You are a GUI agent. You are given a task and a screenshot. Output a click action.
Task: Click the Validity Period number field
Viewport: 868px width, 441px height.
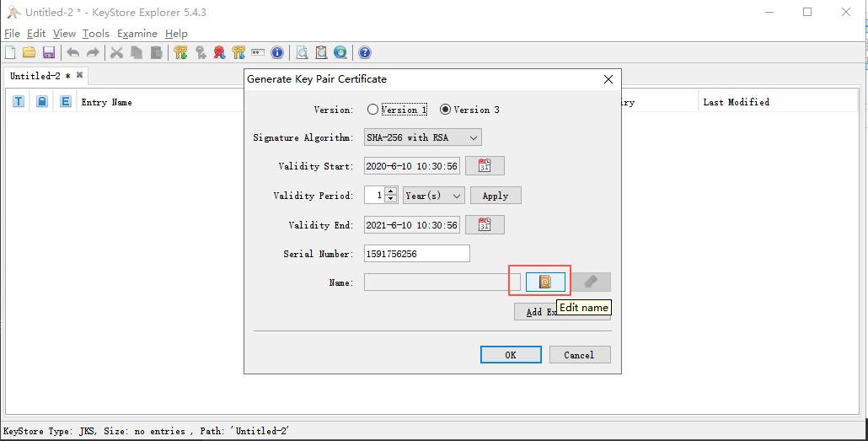(375, 196)
